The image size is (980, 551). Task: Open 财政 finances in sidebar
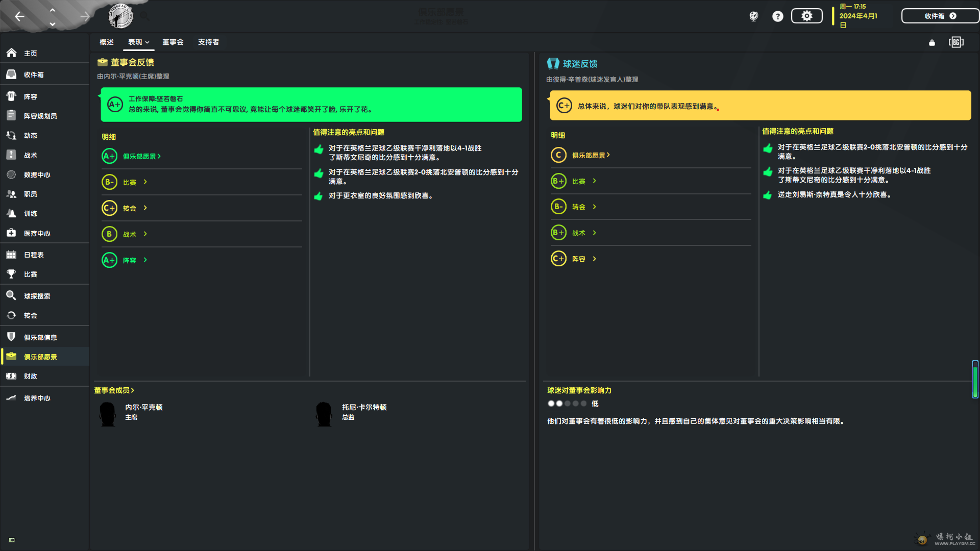tap(44, 376)
